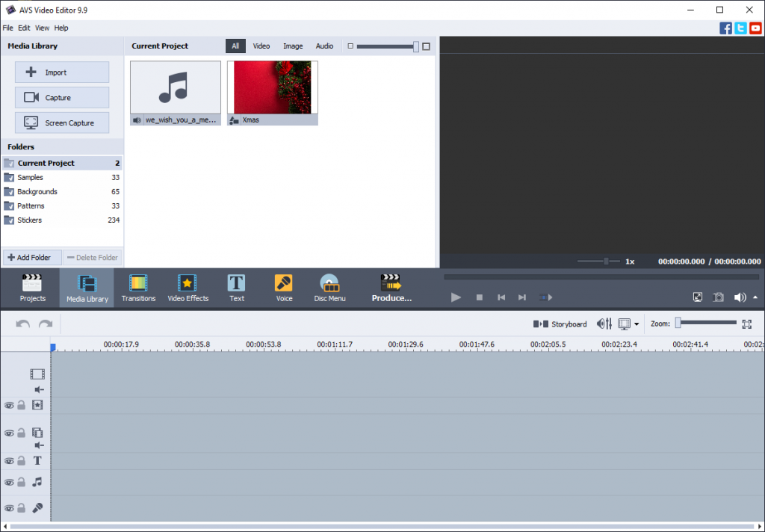Adjust the playback speed slider

click(x=598, y=261)
